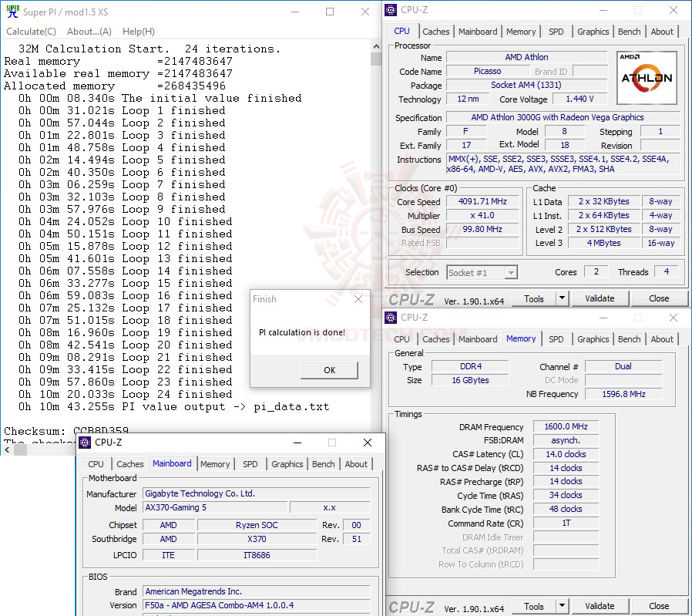This screenshot has width=692, height=616.
Task: Select Memory tab in Mainboard CPU-Z window
Action: [x=215, y=464]
